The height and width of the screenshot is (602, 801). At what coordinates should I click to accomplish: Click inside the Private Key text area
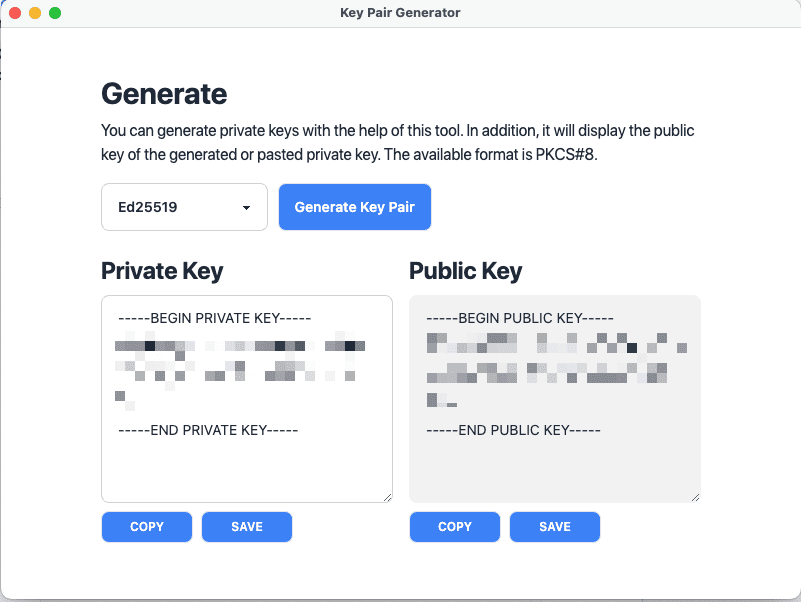click(247, 399)
